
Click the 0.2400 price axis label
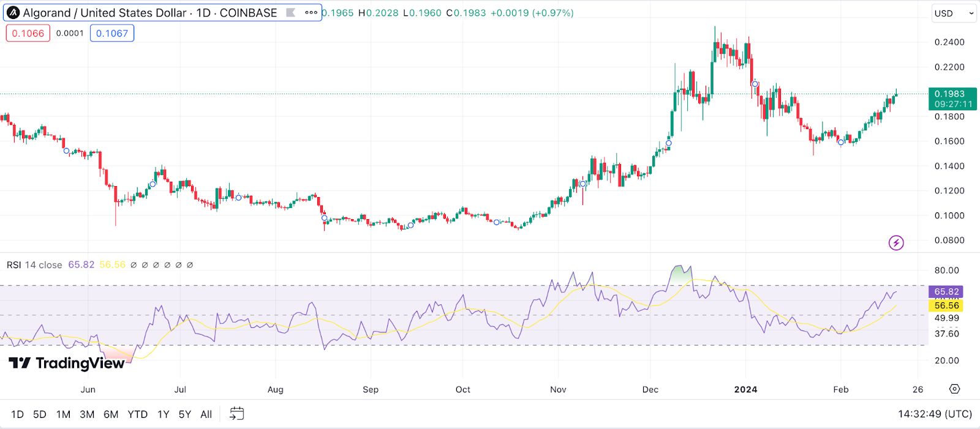click(949, 42)
